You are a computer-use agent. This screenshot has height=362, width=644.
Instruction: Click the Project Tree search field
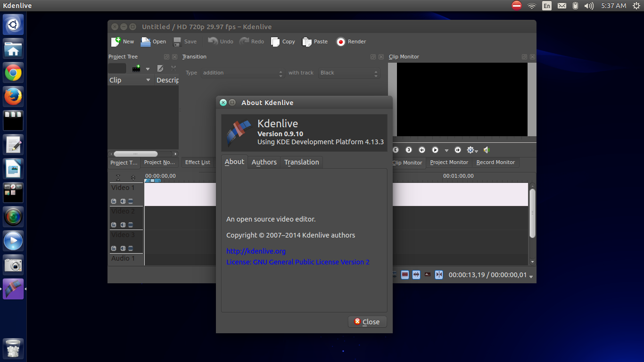tap(117, 68)
